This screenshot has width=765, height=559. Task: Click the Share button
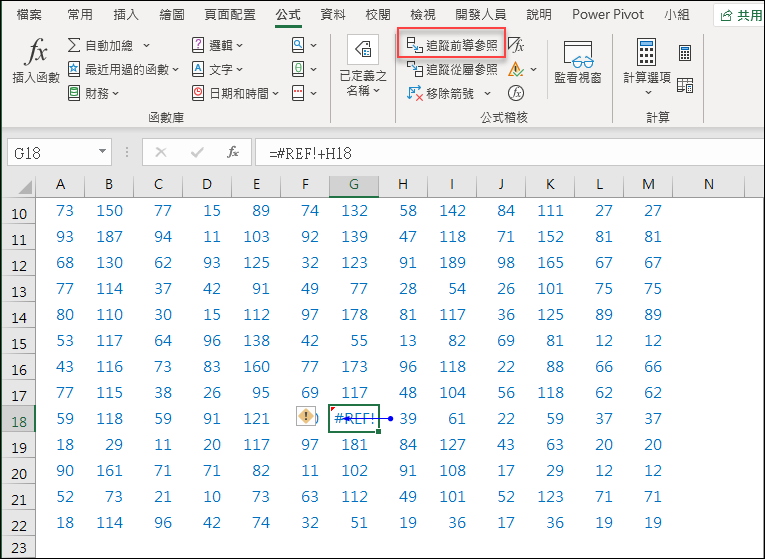[x=741, y=15]
